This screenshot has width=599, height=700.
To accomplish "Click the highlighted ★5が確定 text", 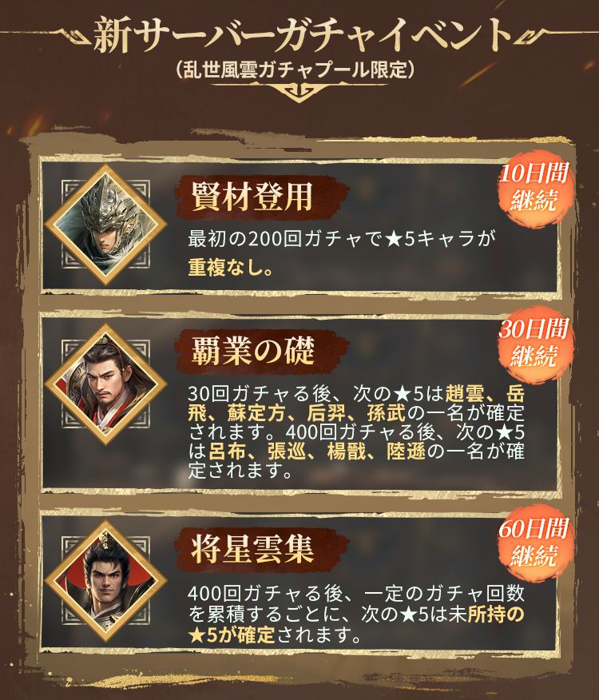I will pos(231,634).
